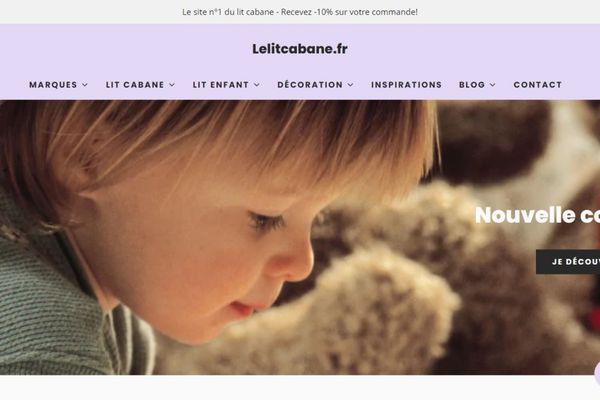Screen dimensions: 600x400
Task: Click the JE DÉCOUVRE button
Action: pyautogui.click(x=568, y=262)
